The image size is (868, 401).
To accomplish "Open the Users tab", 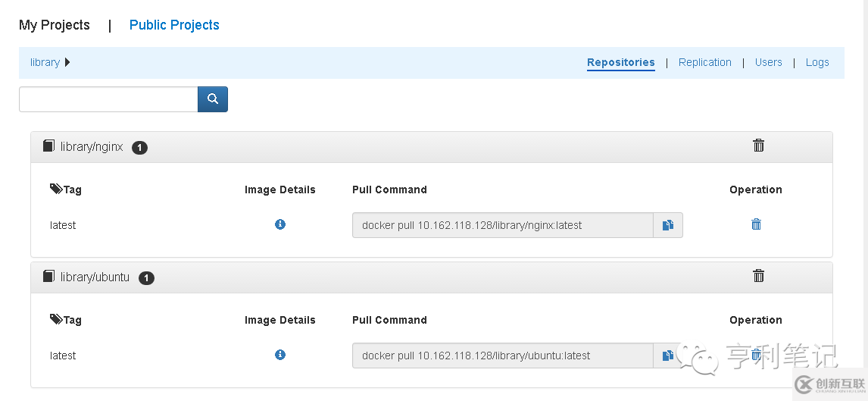I will coord(768,62).
